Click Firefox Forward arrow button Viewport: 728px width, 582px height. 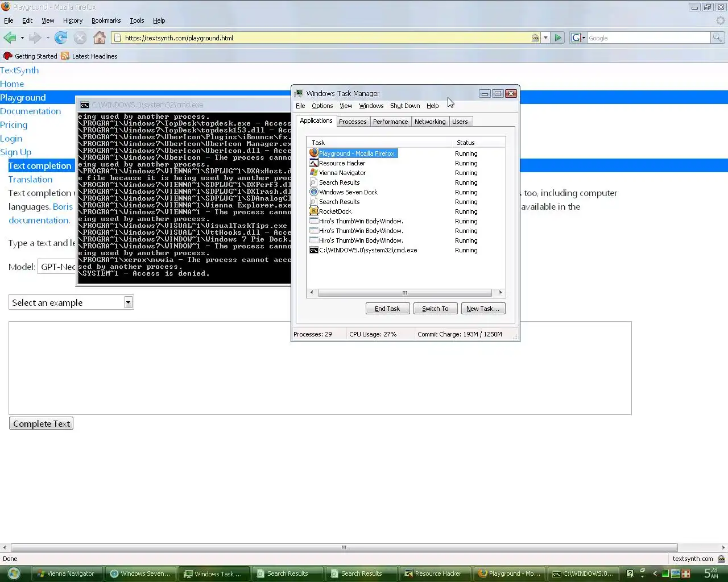[35, 38]
